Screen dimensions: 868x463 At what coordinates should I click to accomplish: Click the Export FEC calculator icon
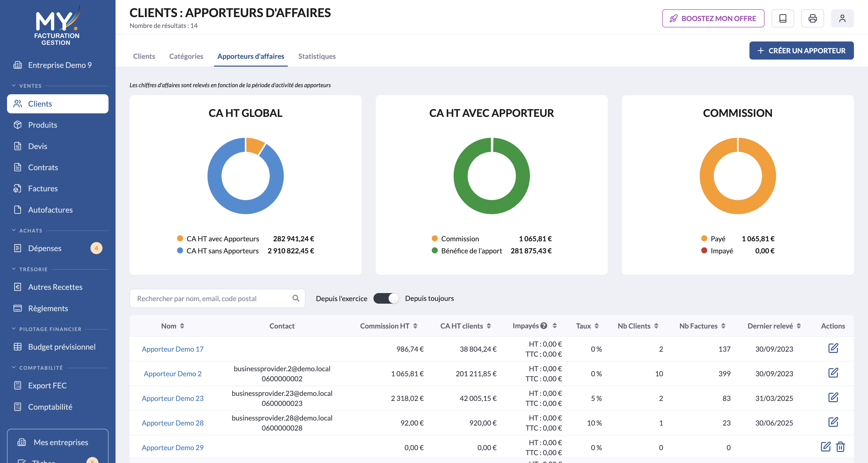point(18,385)
